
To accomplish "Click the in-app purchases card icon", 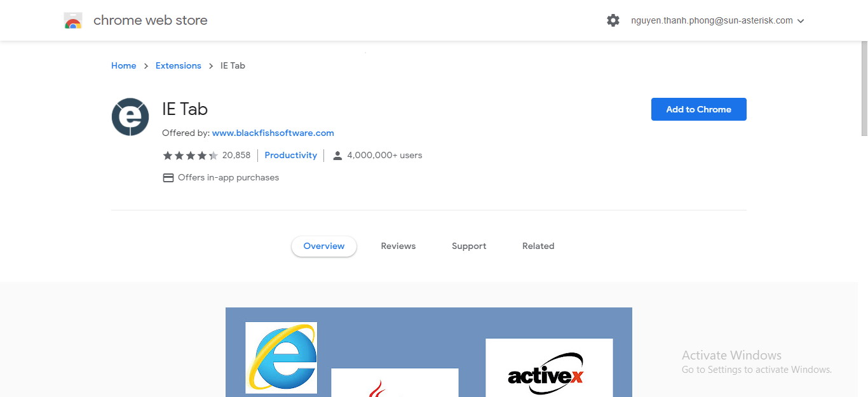I will [168, 178].
